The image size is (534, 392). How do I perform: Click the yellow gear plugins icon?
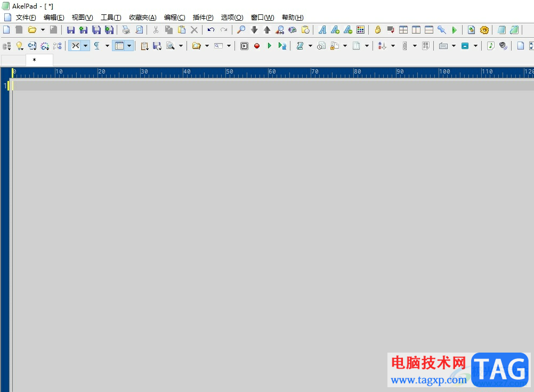click(x=484, y=30)
